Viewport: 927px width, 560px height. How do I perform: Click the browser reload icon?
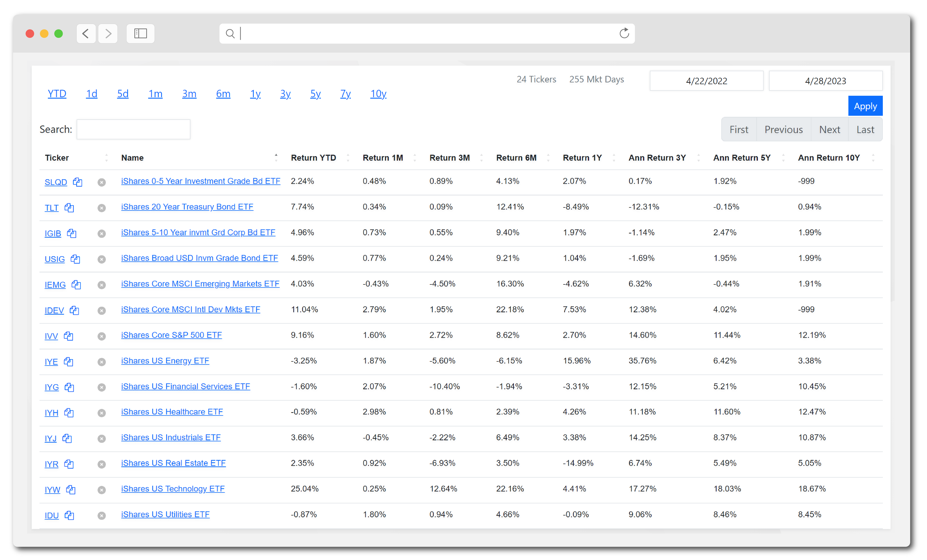pyautogui.click(x=624, y=33)
